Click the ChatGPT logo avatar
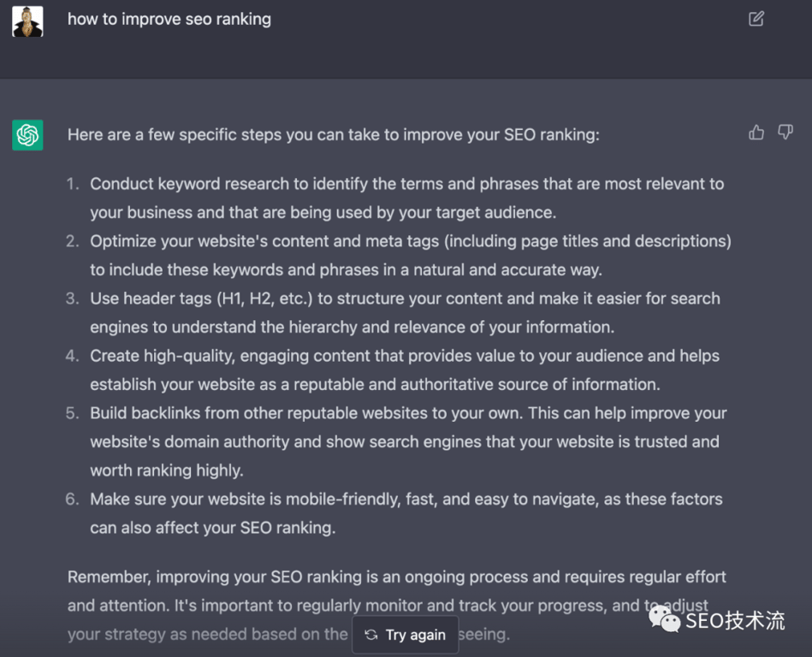 point(28,135)
